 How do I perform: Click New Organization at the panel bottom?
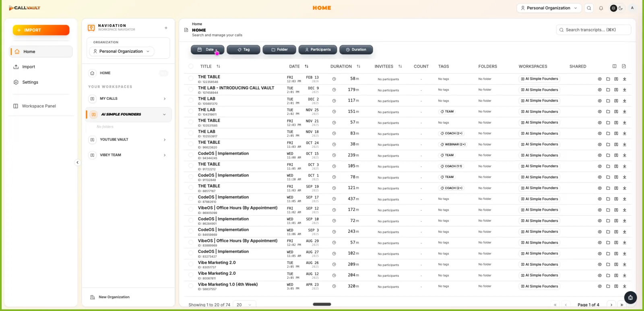110,297
